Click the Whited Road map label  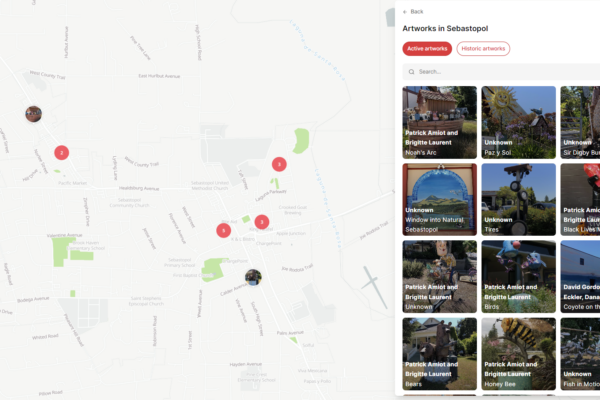pos(45,337)
